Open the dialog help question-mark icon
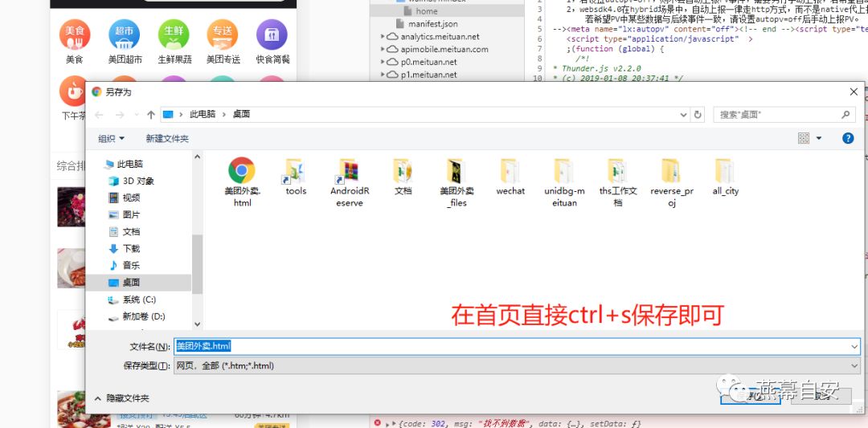This screenshot has height=428, width=868. click(x=848, y=138)
